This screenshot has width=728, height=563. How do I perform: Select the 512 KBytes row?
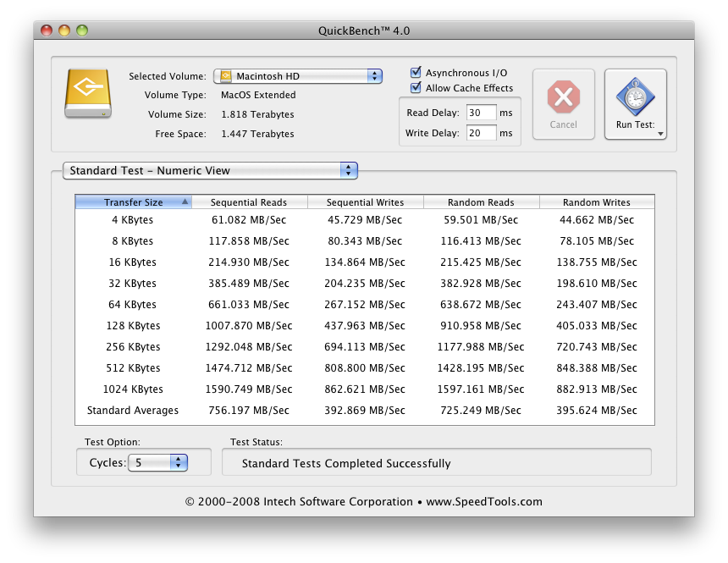(365, 368)
